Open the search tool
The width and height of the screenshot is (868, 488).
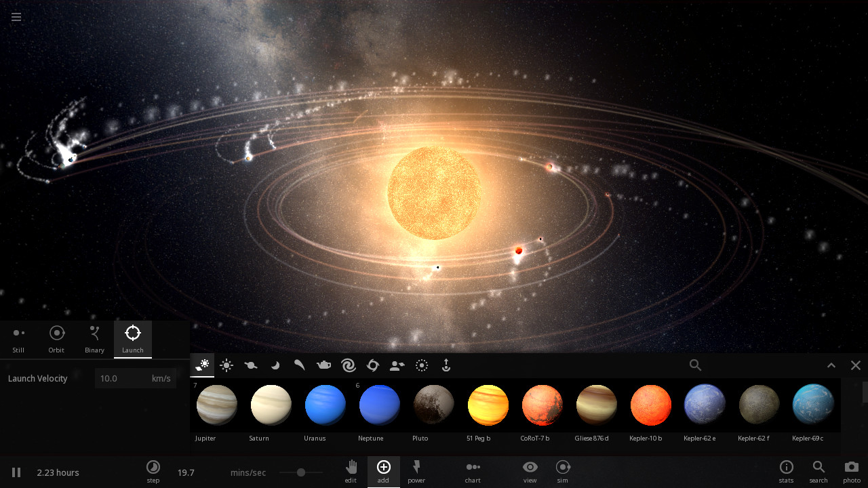[818, 469]
